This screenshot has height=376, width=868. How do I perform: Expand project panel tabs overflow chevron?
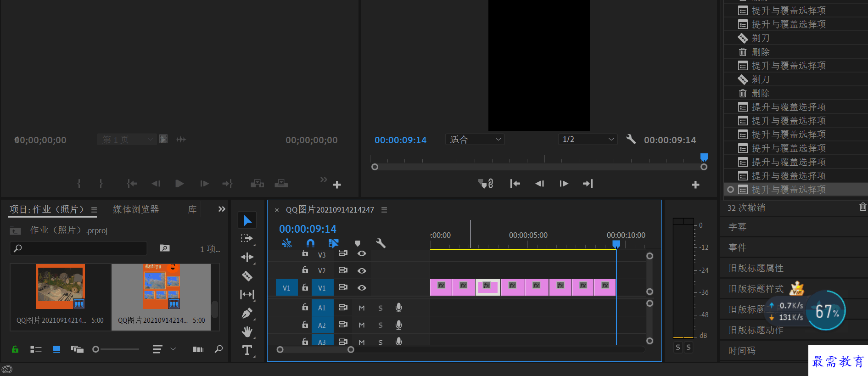click(x=222, y=209)
